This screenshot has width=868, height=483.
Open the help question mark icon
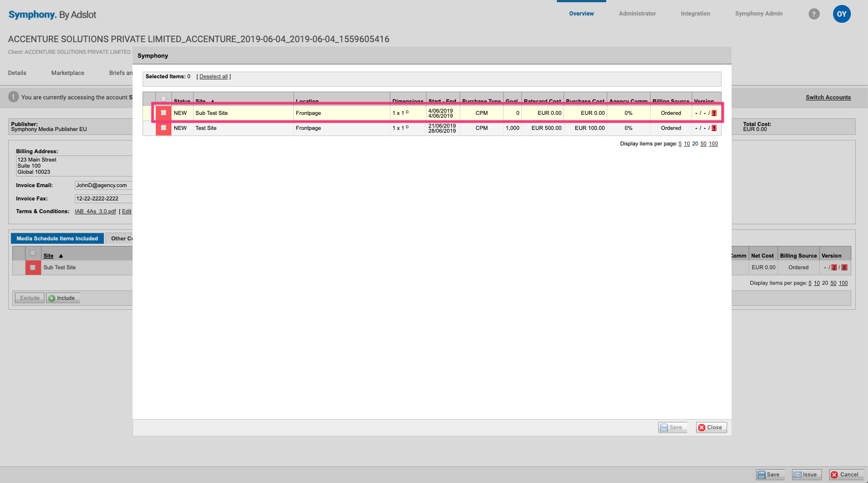(x=814, y=14)
